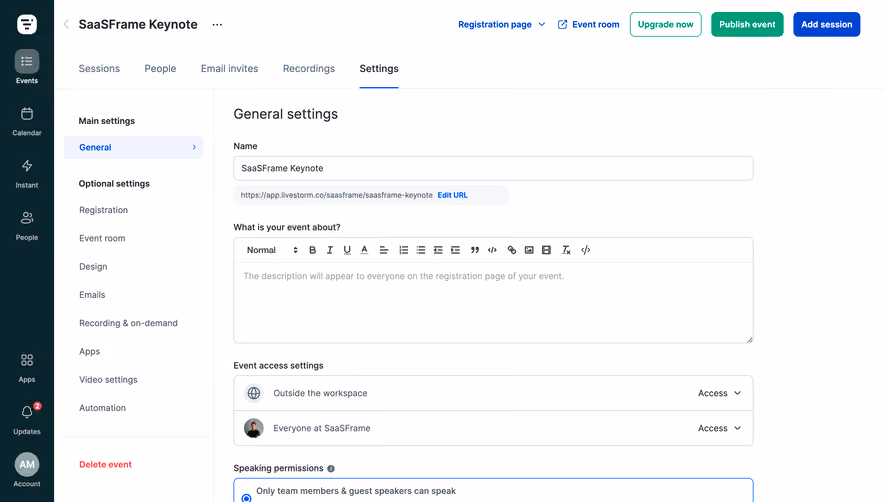The image size is (885, 502).
Task: Click the Upgrade now button
Action: (665, 24)
